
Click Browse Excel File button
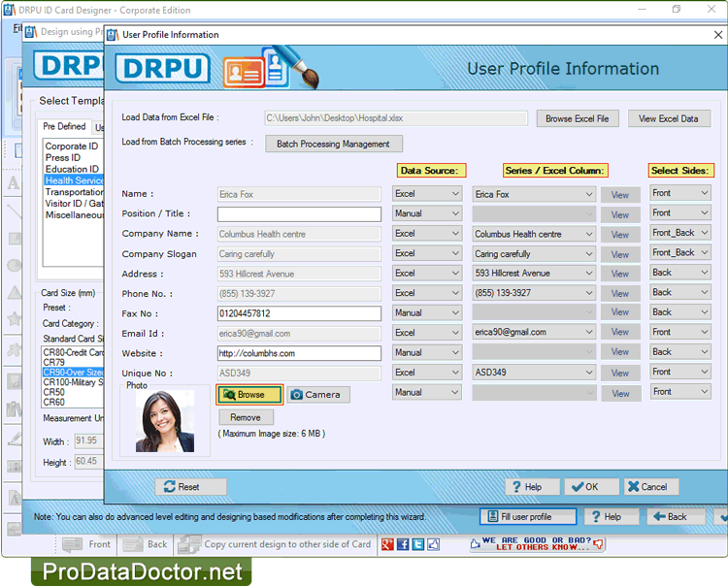click(578, 118)
